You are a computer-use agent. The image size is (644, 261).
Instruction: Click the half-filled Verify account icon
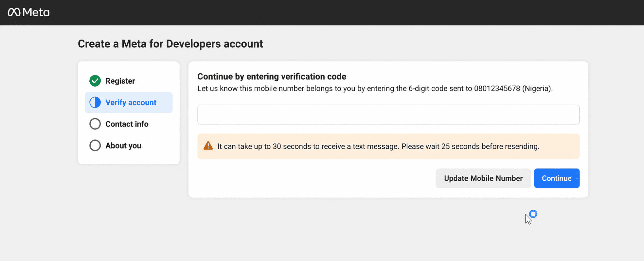[95, 103]
